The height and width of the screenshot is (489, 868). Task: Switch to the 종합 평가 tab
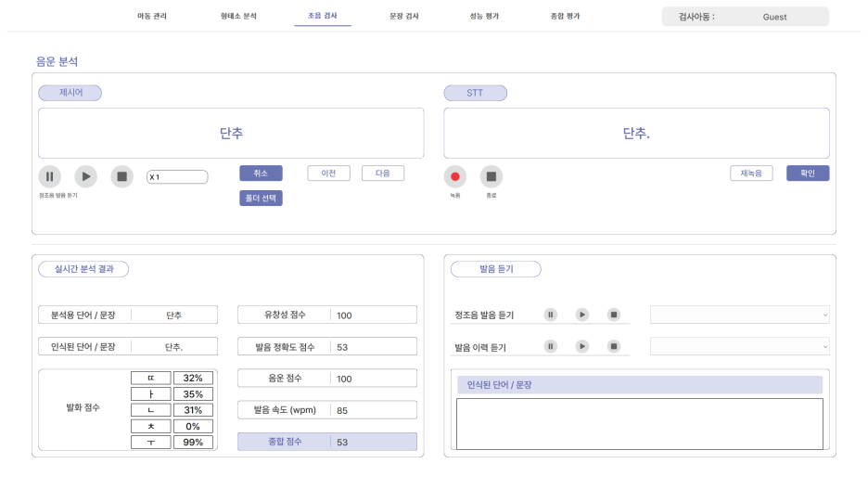565,16
